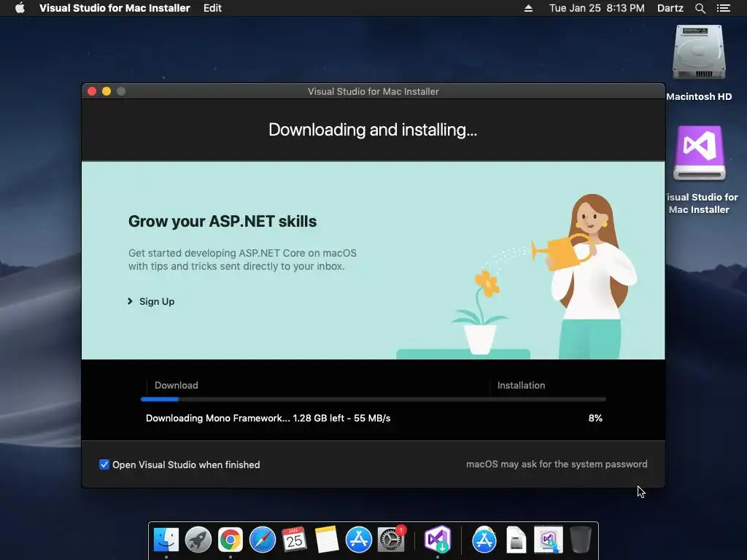Screen dimensions: 747x560
Task: Click the eject icon in menu bar
Action: 528,8
